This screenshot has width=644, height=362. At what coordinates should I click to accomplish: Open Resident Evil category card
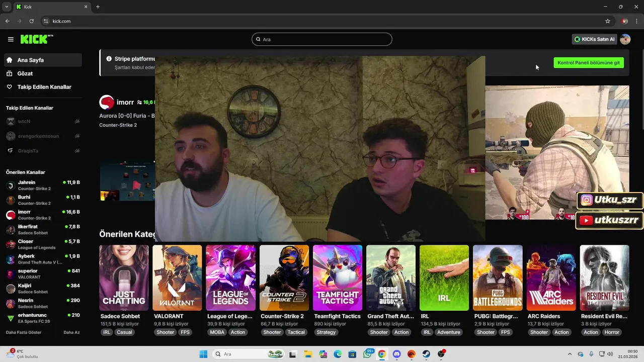[605, 278]
